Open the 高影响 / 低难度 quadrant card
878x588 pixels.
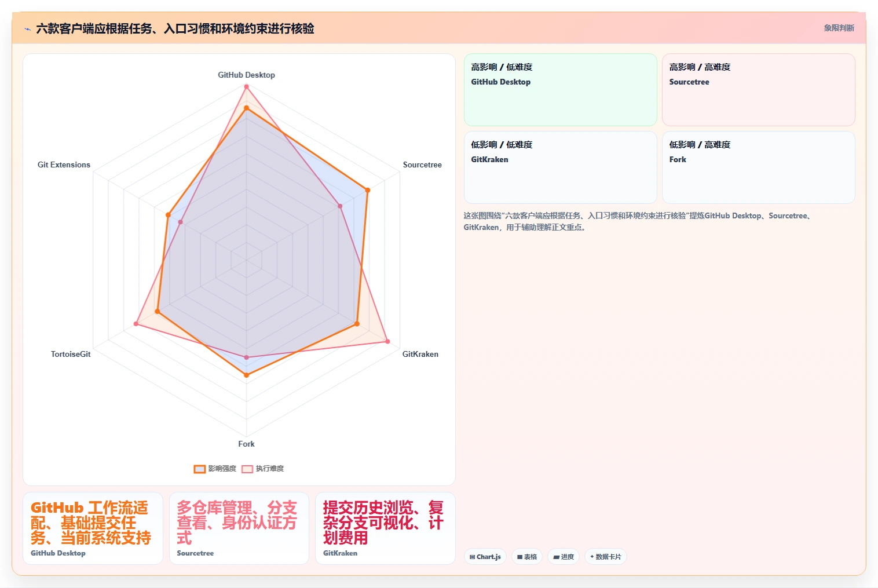560,90
